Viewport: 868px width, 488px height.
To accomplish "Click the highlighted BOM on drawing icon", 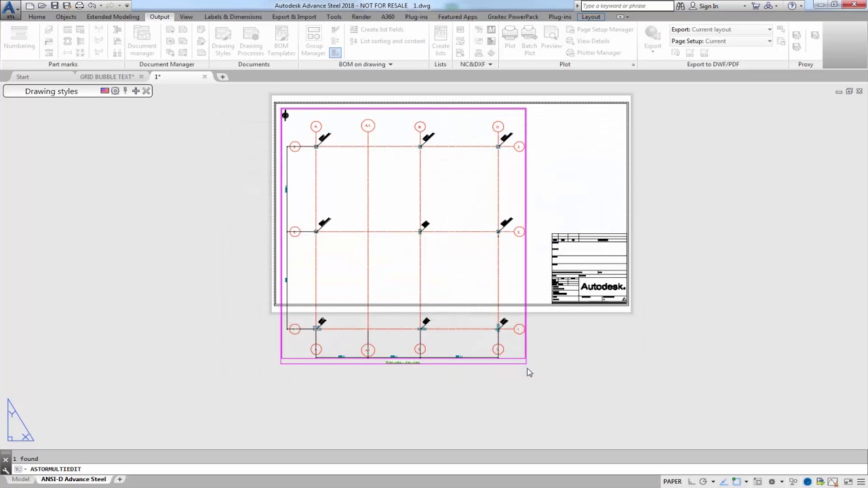I will pyautogui.click(x=334, y=52).
